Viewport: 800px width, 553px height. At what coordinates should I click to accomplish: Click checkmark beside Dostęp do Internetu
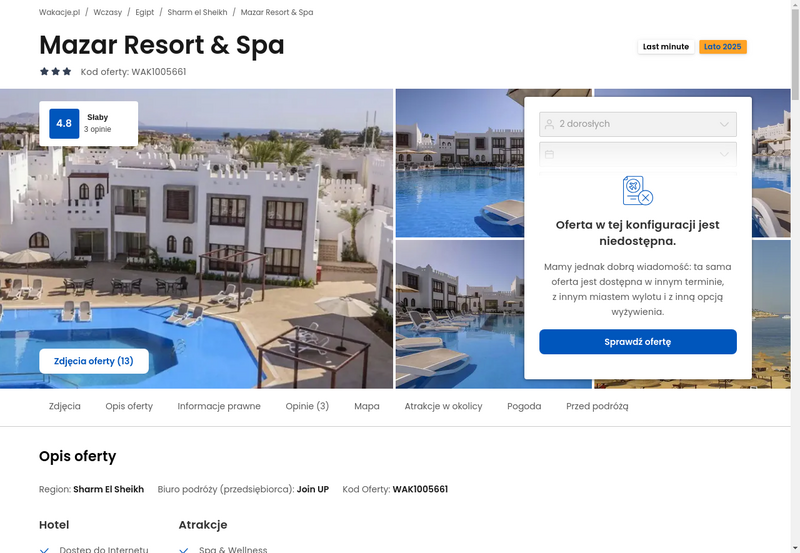coord(44,550)
